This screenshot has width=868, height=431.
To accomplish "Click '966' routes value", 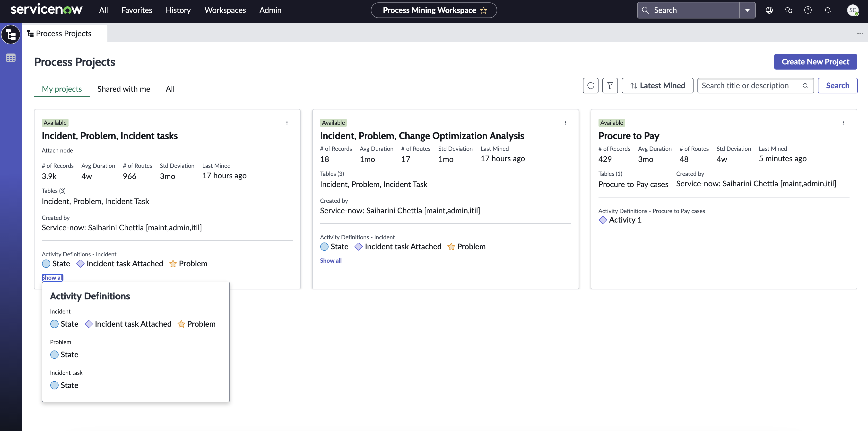I will point(129,176).
